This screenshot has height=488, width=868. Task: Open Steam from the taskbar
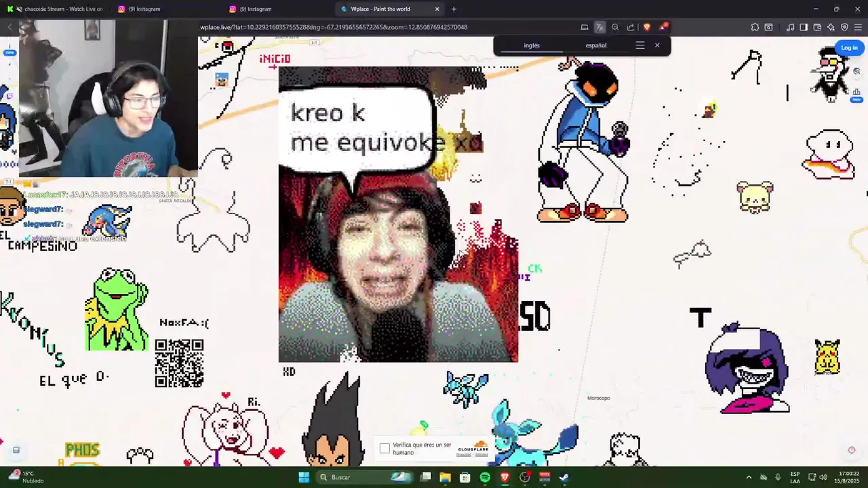pos(564,477)
